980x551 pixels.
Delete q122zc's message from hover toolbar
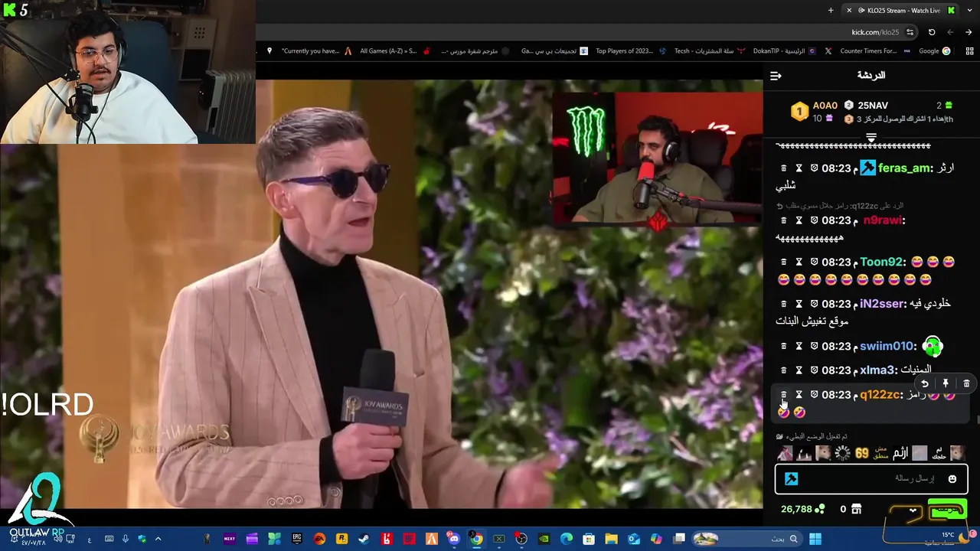click(x=966, y=384)
